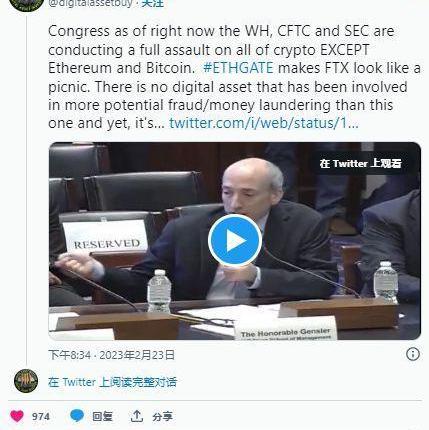Click the tweet text starting with Congress
This screenshot has height=430, width=429.
(234, 77)
